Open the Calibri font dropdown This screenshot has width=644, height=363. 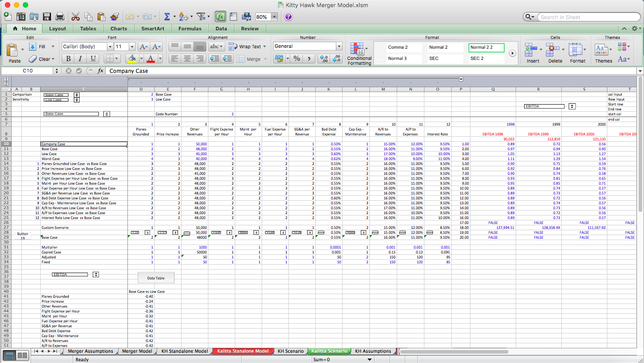110,46
